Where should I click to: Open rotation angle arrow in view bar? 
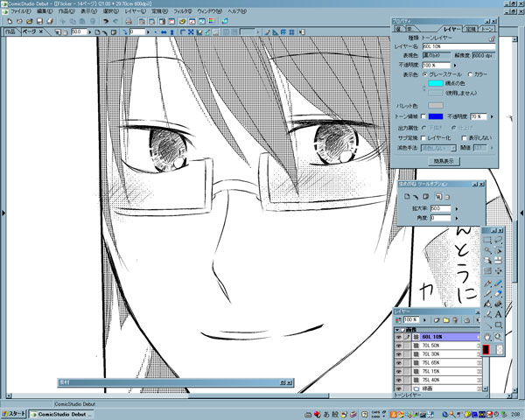click(148, 32)
